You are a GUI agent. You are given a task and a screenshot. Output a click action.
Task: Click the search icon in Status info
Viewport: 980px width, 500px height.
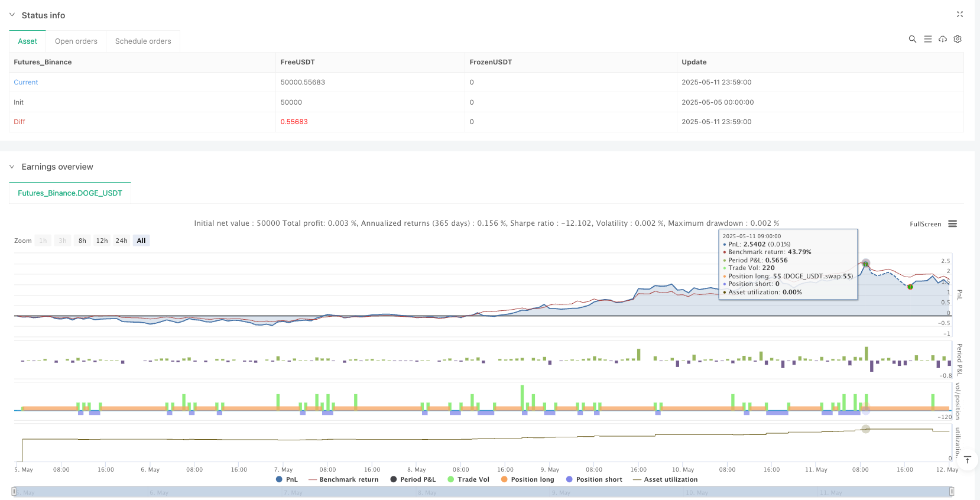pos(912,39)
